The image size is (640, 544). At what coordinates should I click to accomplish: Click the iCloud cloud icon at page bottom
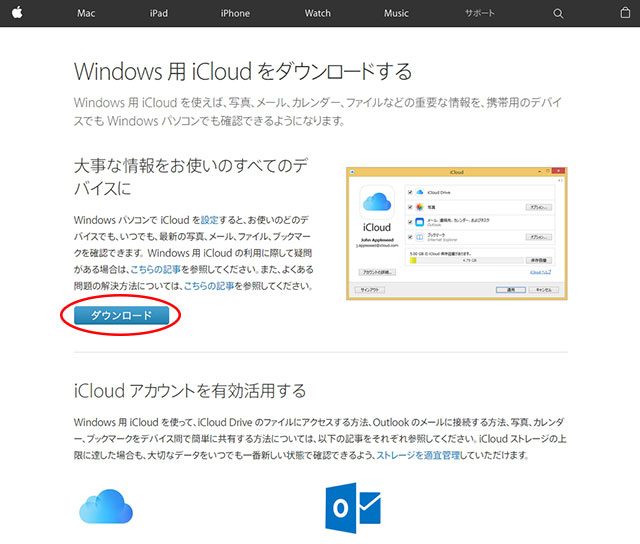[x=106, y=506]
